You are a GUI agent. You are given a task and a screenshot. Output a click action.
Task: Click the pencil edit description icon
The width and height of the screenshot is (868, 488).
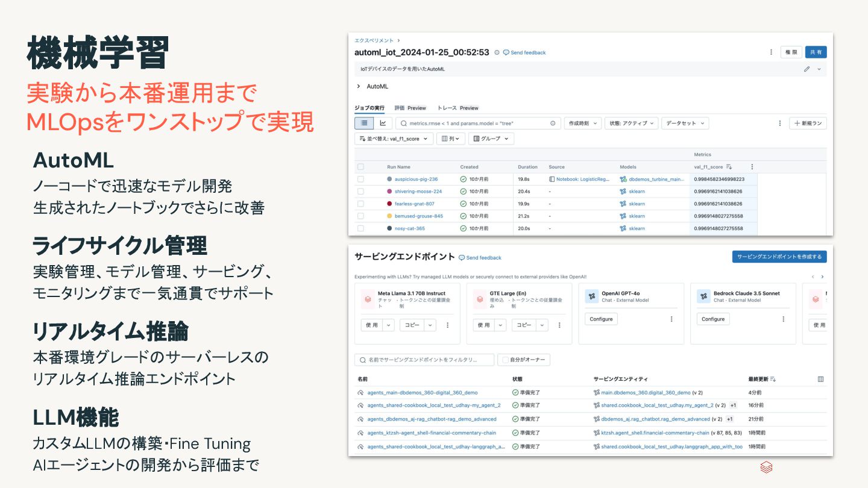(807, 69)
